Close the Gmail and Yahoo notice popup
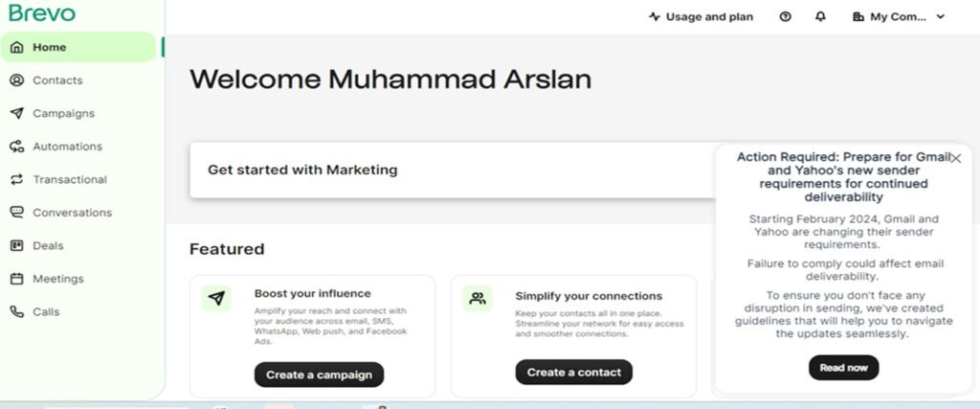Image resolution: width=980 pixels, height=409 pixels. pos(955,158)
